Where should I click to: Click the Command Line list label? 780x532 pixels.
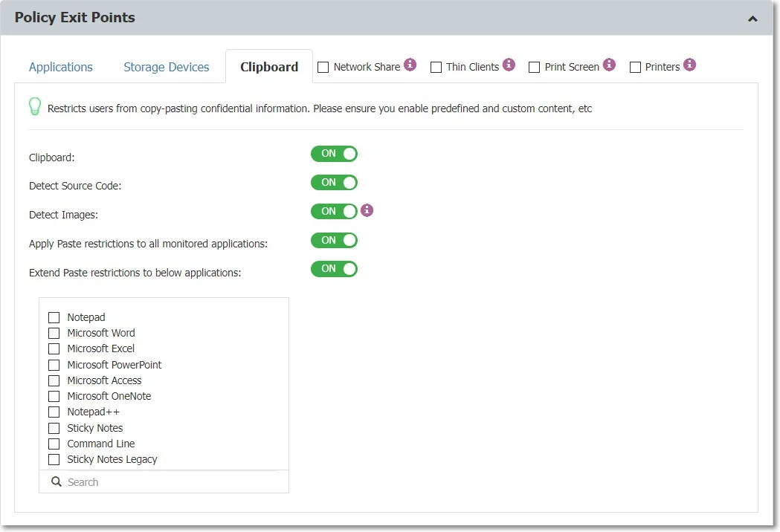tap(101, 444)
